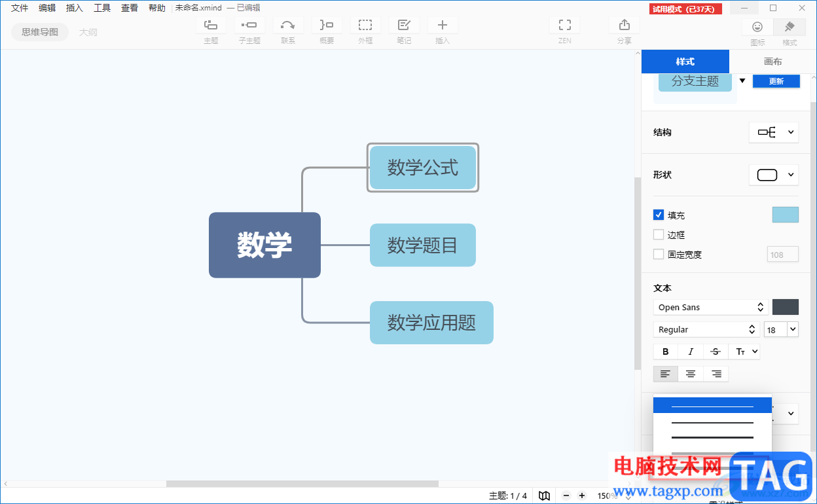Switch to 大纲 outline view
This screenshot has height=504, width=817.
[x=88, y=31]
